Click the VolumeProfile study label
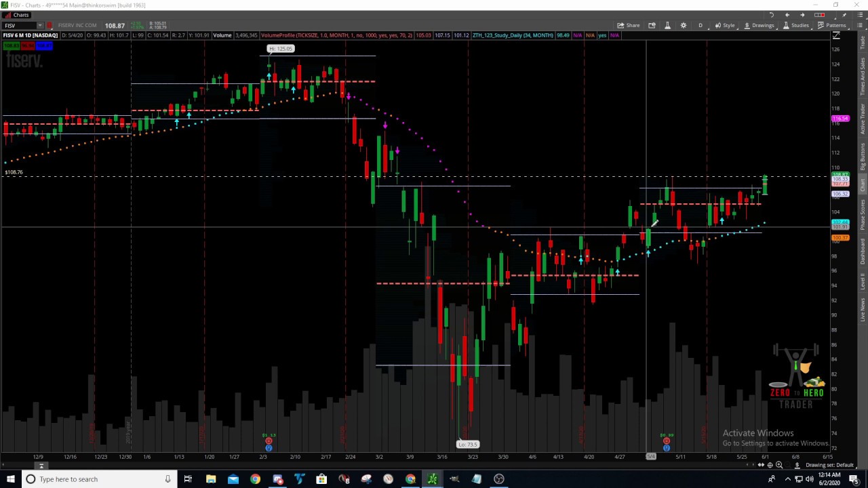This screenshot has width=868, height=488. (x=336, y=35)
